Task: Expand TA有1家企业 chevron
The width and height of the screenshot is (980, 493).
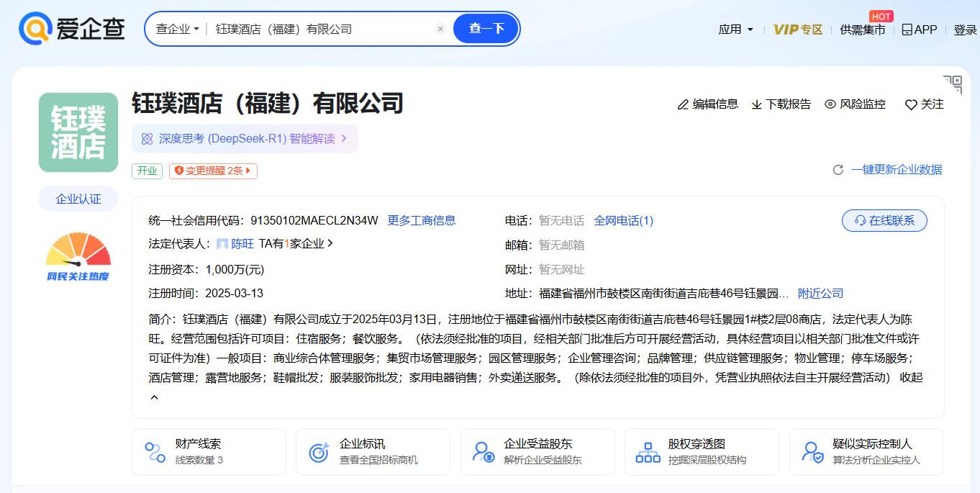Action: [330, 243]
